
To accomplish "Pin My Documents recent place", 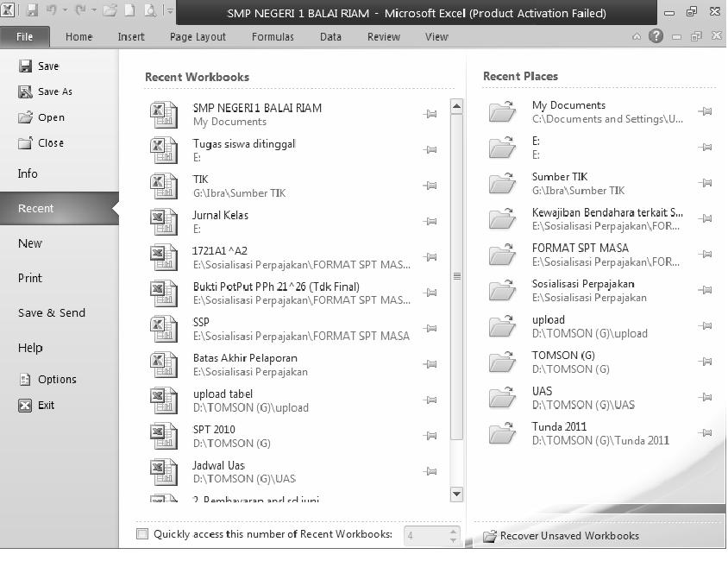I will [705, 111].
